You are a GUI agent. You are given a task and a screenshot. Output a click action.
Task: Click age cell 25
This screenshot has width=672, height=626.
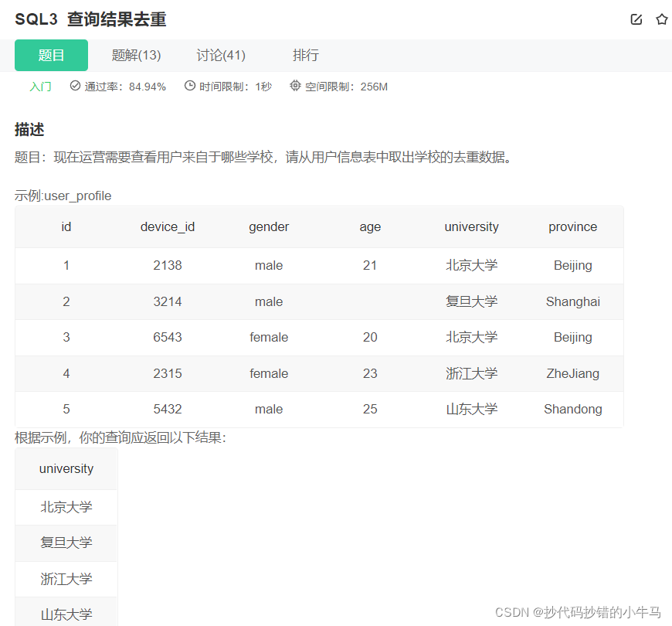[370, 409]
